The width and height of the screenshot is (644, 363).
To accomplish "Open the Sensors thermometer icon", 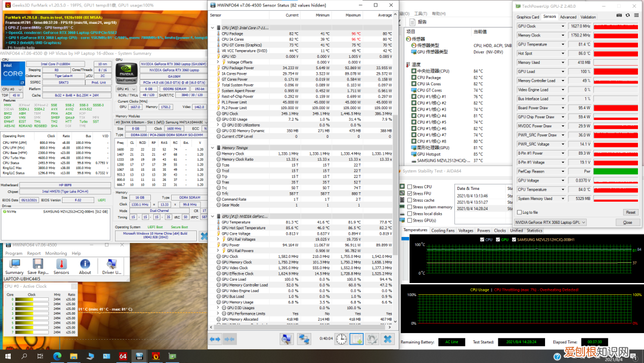I will pyautogui.click(x=61, y=264).
